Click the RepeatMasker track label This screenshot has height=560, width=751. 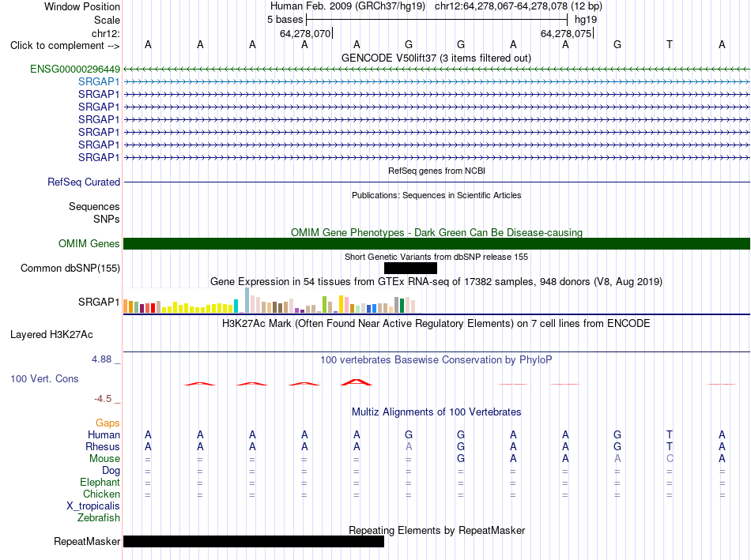[x=87, y=541]
